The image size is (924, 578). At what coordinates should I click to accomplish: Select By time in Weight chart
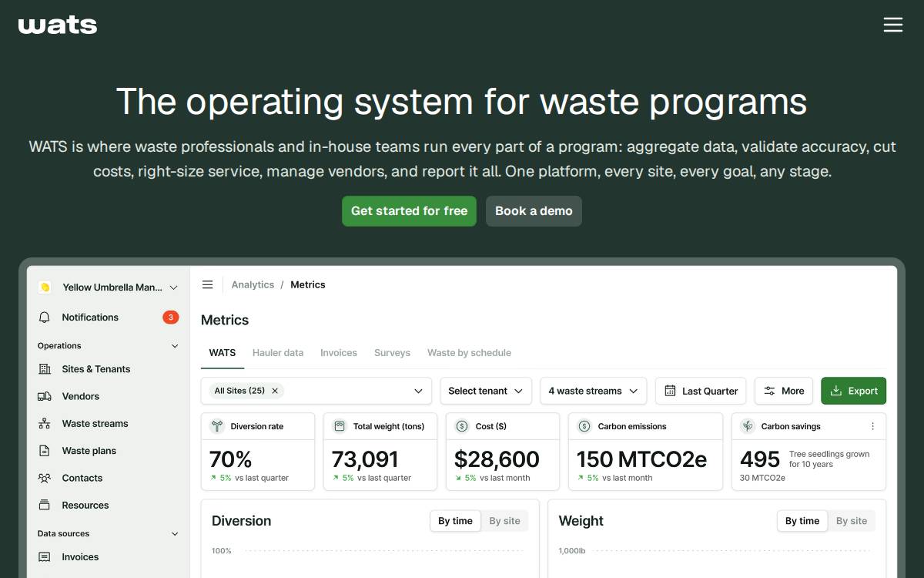point(802,521)
